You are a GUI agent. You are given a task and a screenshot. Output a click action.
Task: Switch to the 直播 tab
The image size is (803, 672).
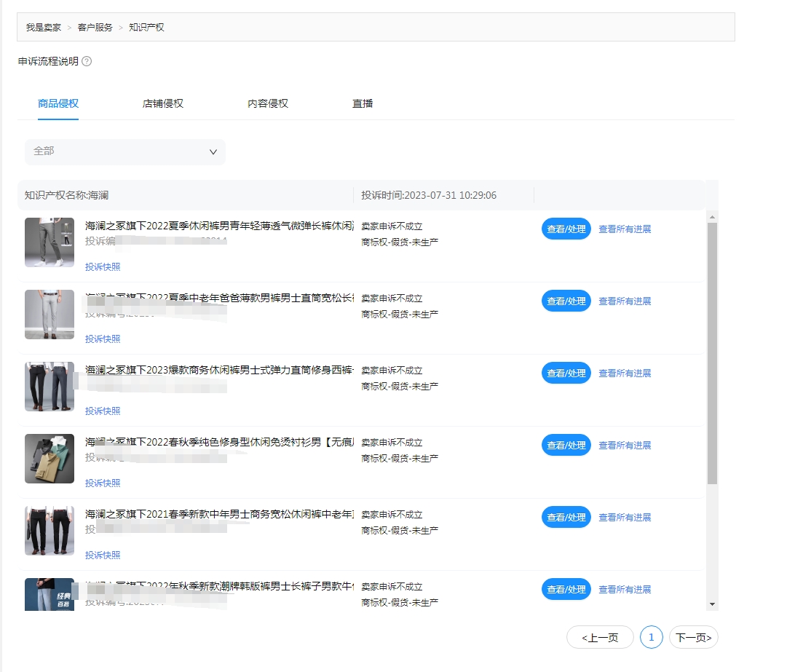point(363,103)
